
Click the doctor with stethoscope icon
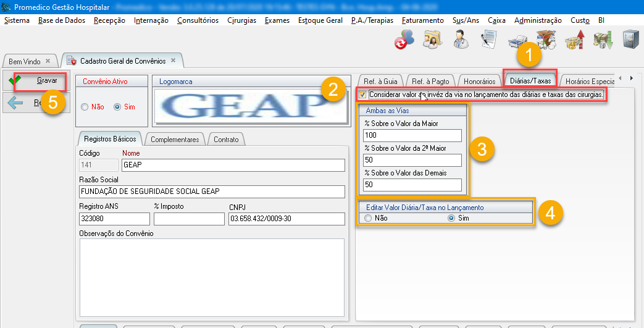pos(460,40)
